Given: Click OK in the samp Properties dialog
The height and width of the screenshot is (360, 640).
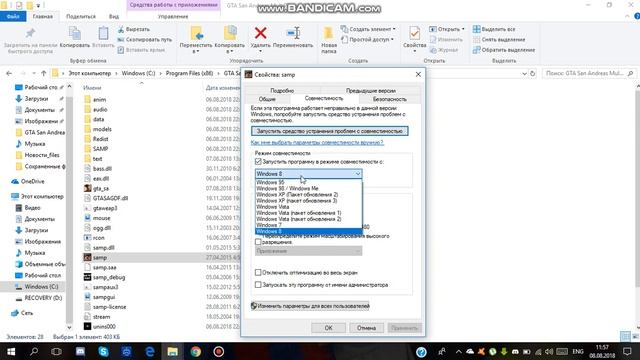Looking at the screenshot, I should (329, 328).
